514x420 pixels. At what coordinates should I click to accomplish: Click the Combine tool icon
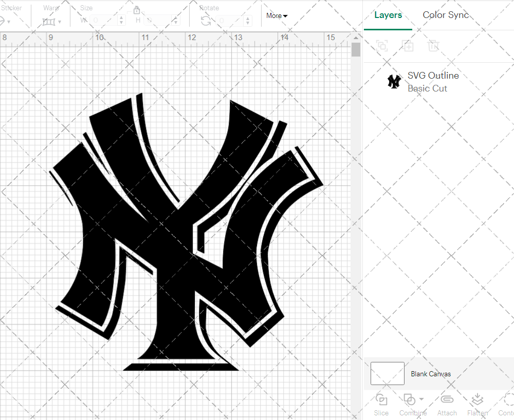point(409,399)
